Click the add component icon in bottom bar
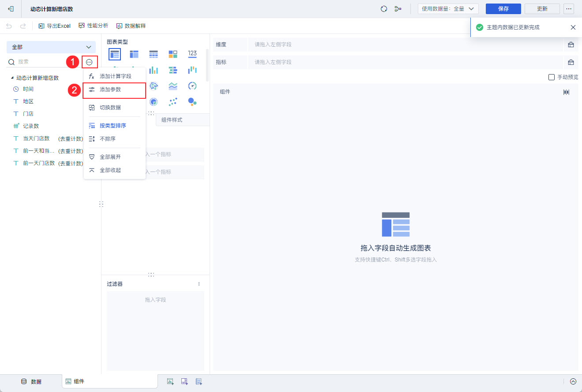Viewport: 582px width, 392px height. [x=170, y=381]
